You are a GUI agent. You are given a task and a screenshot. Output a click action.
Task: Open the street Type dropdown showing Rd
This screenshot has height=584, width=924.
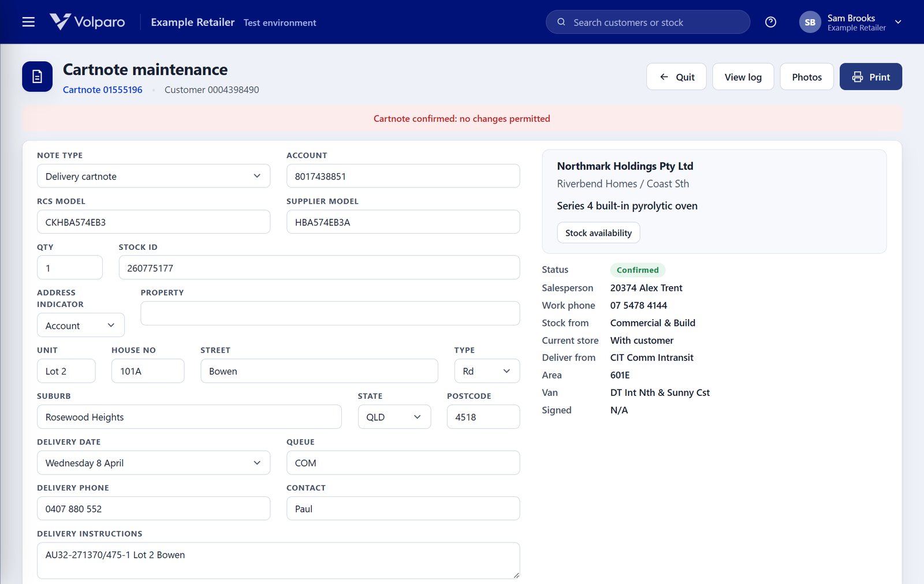pyautogui.click(x=487, y=371)
